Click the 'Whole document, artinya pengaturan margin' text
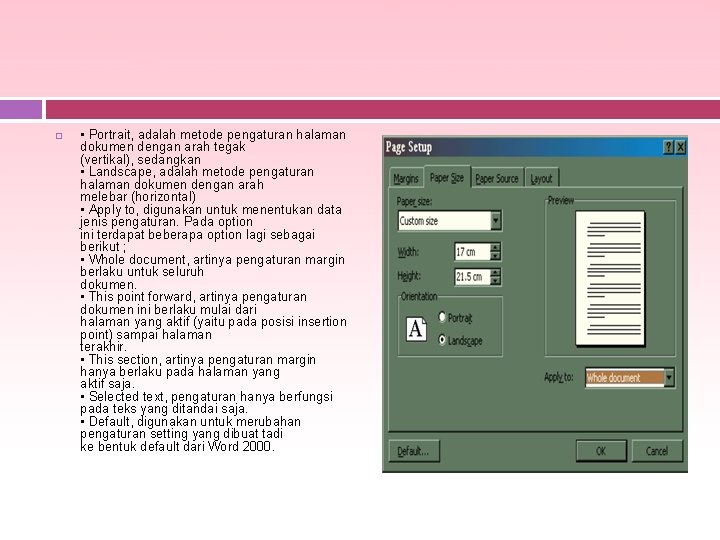Screen dimensions: 720x540 pos(217,260)
